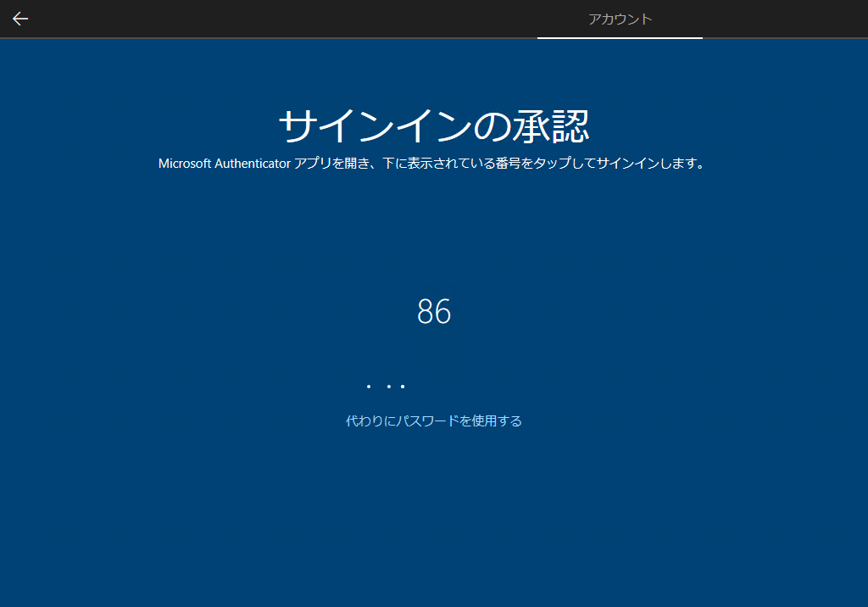This screenshot has height=607, width=868.
Task: Click the Microsoft Authenticator instruction text
Action: pos(431,164)
